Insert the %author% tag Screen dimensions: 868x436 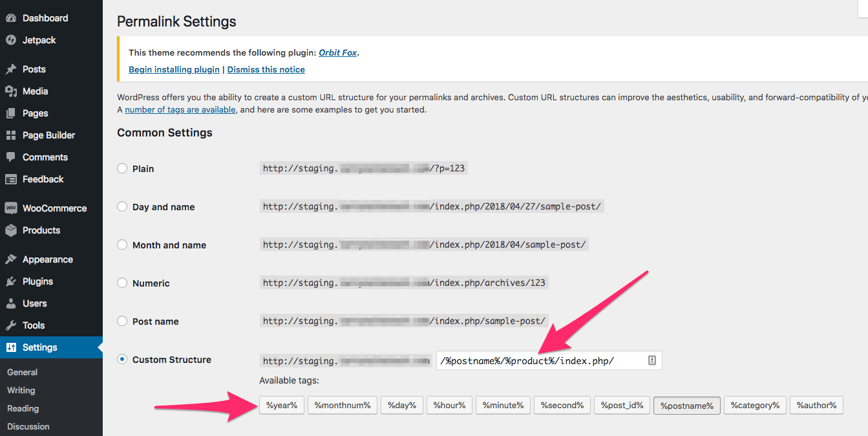(x=816, y=406)
